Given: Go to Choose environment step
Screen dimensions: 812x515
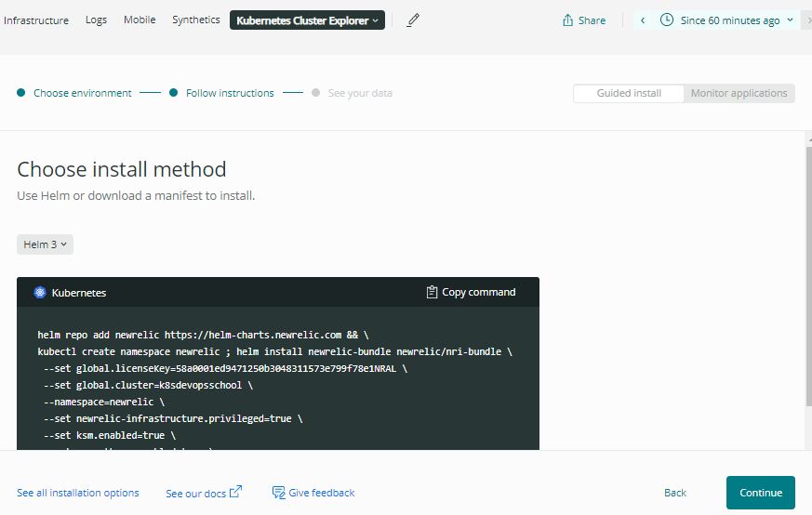Looking at the screenshot, I should pyautogui.click(x=82, y=93).
